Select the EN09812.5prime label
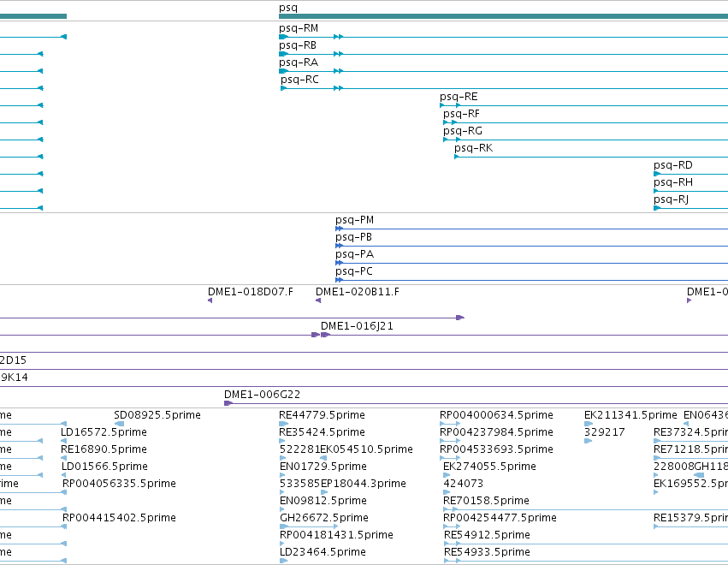728x565 pixels. [323, 501]
